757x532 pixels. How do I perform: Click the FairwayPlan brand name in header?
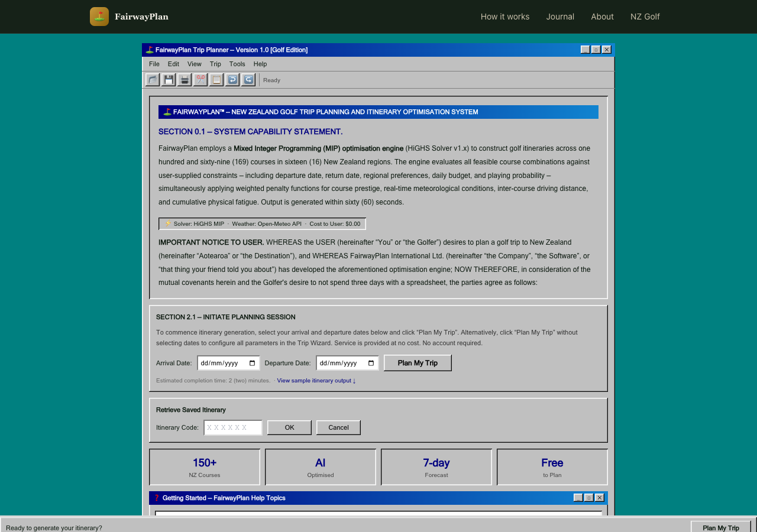[x=141, y=17]
